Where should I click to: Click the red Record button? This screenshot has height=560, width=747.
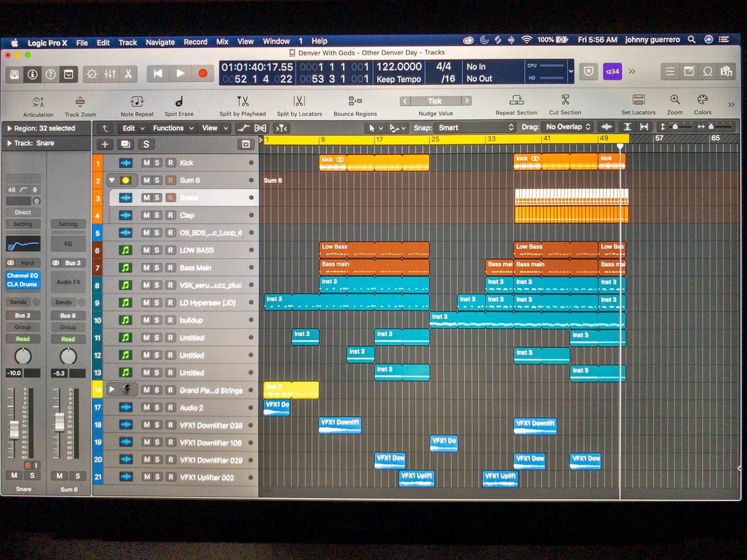[202, 73]
